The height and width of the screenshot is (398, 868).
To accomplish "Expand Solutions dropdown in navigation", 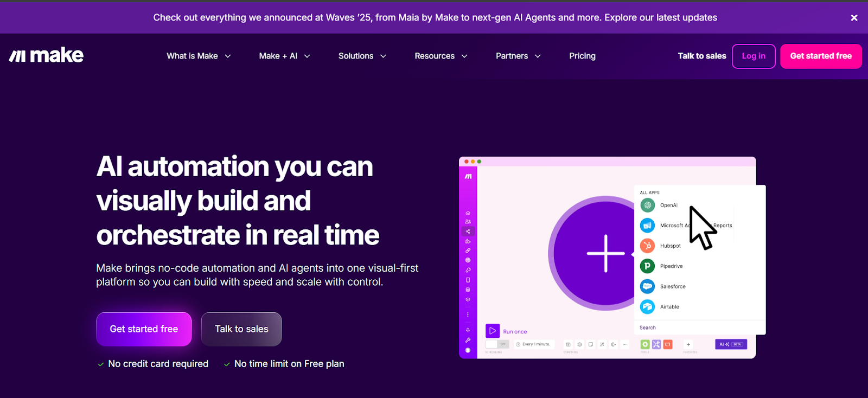I will click(362, 56).
